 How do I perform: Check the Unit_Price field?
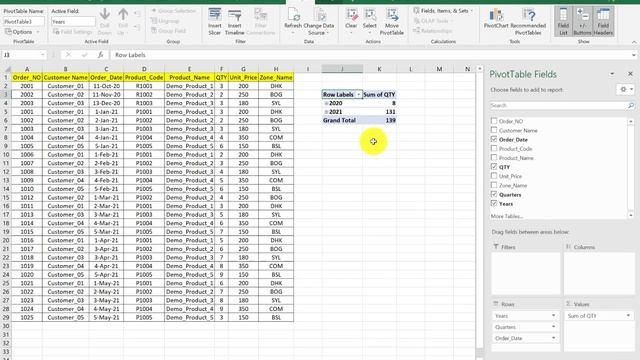click(x=494, y=176)
